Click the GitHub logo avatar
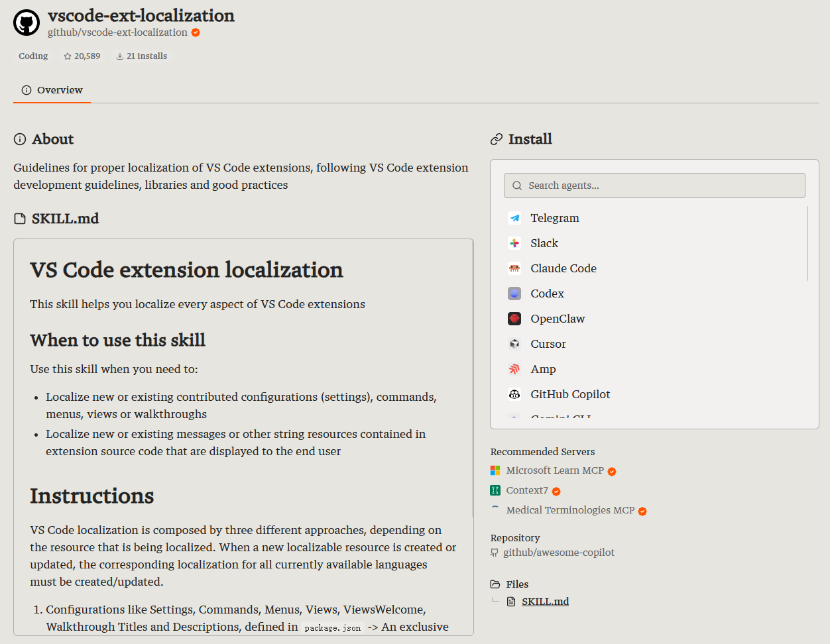830x644 pixels. coord(27,23)
